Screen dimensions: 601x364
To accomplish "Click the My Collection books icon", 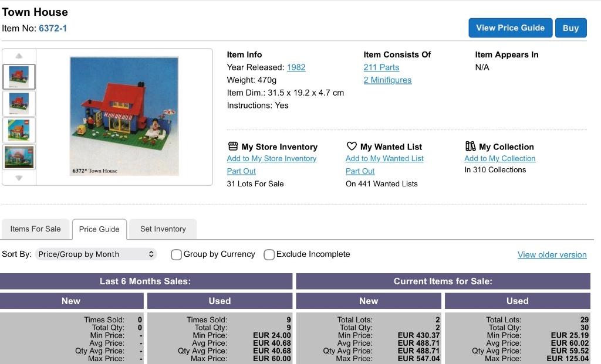I will 470,146.
